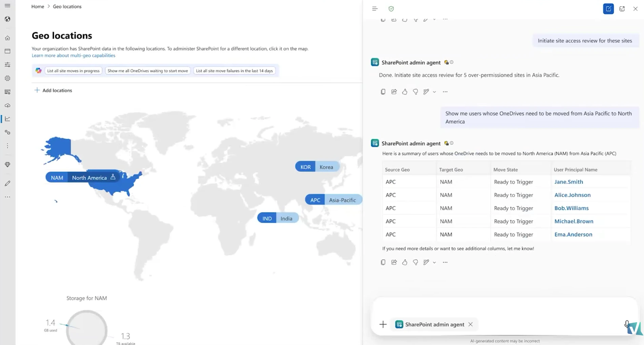Click plus icon to add attachment in chat
The image size is (644, 345).
(383, 324)
